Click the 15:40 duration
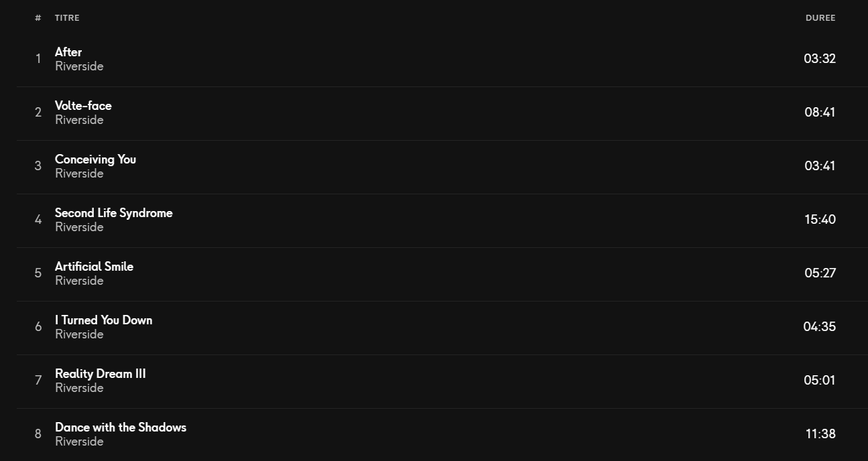The image size is (868, 461). tap(820, 219)
